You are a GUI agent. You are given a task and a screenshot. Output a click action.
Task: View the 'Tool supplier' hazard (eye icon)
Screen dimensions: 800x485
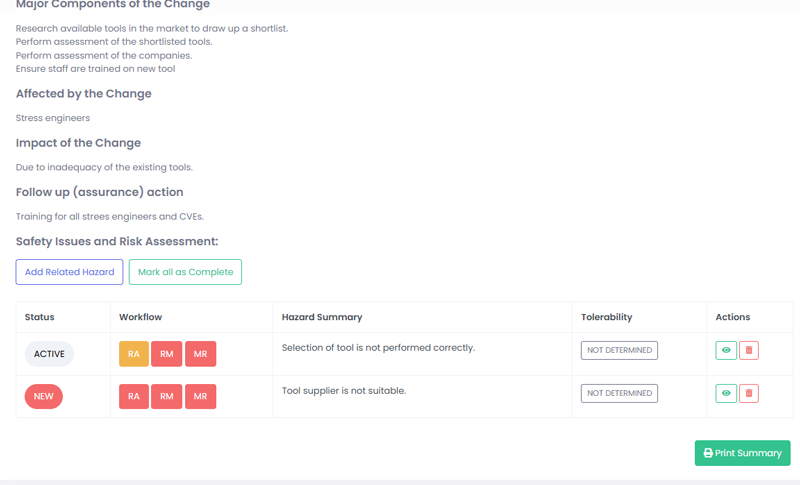(x=726, y=393)
